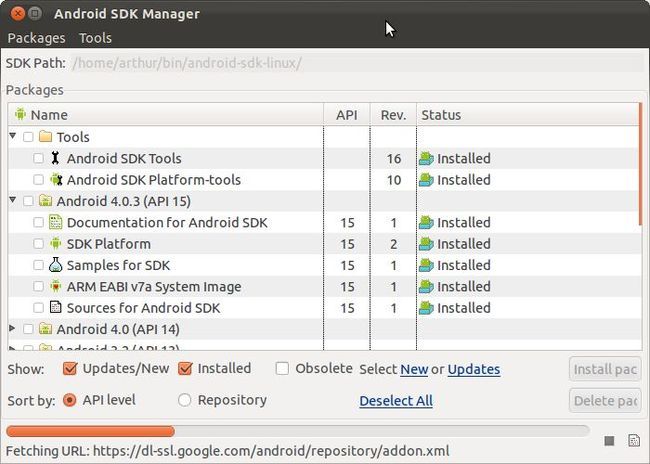The height and width of the screenshot is (464, 650).
Task: Check Documentation for Android SDK checkbox
Action: click(39, 222)
